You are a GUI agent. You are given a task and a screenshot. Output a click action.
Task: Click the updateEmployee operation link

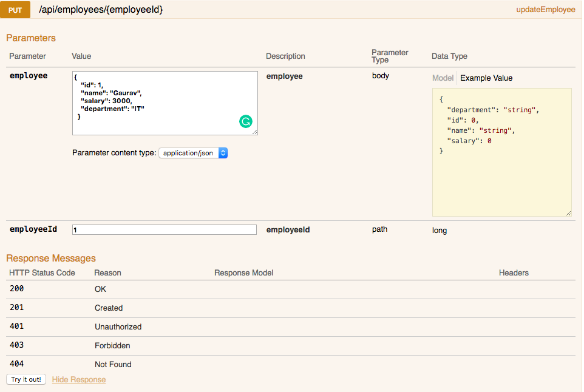[545, 10]
